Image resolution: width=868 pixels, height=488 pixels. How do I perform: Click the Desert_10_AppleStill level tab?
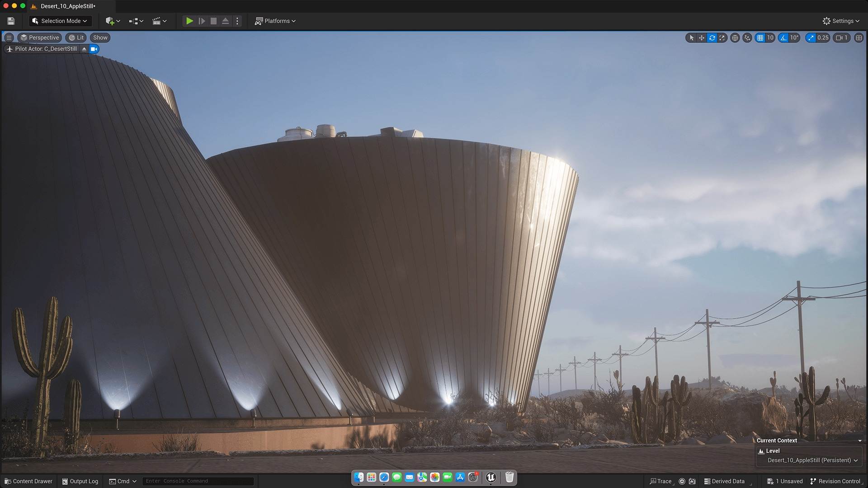point(68,6)
